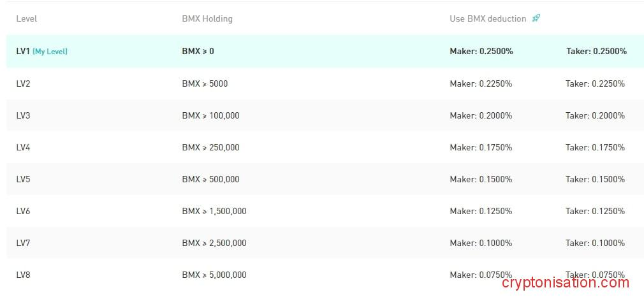The height and width of the screenshot is (297, 644).
Task: Click the LV2 Maker: 0.2250% value
Action: 481,83
